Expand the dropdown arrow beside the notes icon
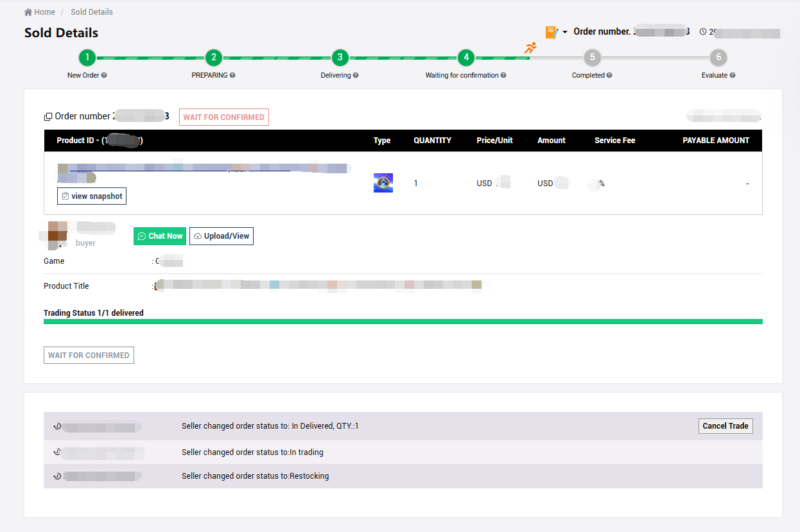 tap(565, 32)
